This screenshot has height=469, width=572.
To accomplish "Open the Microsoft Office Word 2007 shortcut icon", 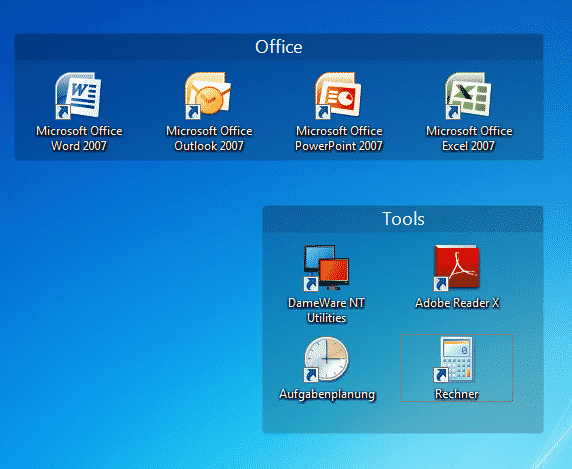I will [78, 96].
